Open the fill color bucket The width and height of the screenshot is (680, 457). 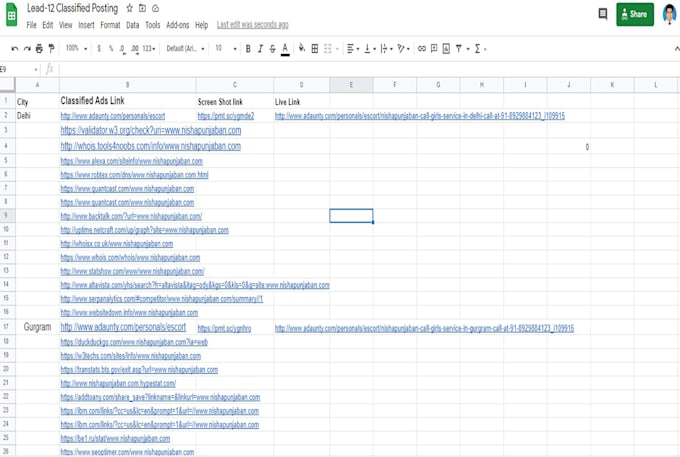301,48
